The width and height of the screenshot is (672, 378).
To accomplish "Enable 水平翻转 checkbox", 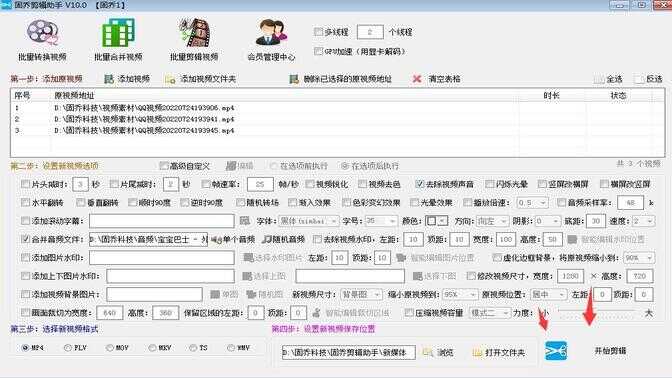I will (25, 202).
